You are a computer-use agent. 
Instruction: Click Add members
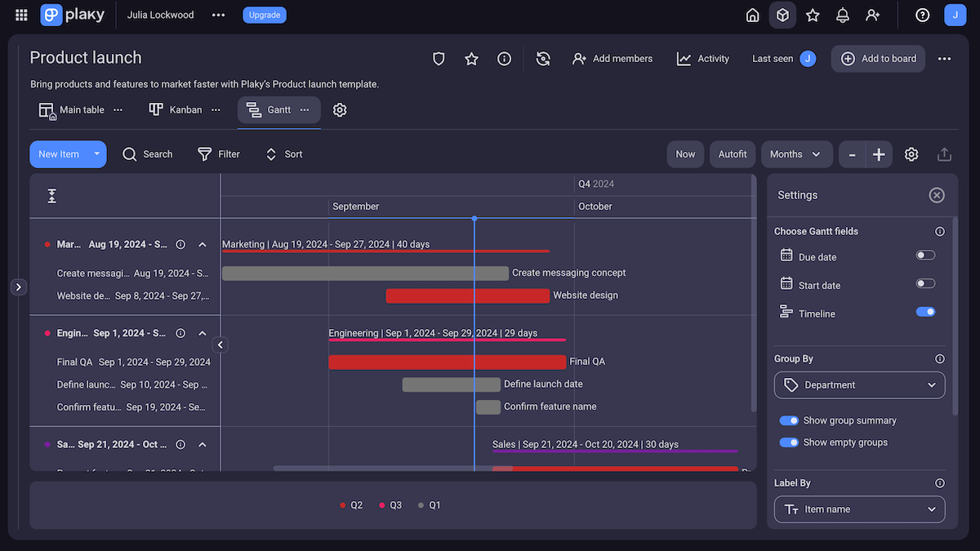coord(612,58)
